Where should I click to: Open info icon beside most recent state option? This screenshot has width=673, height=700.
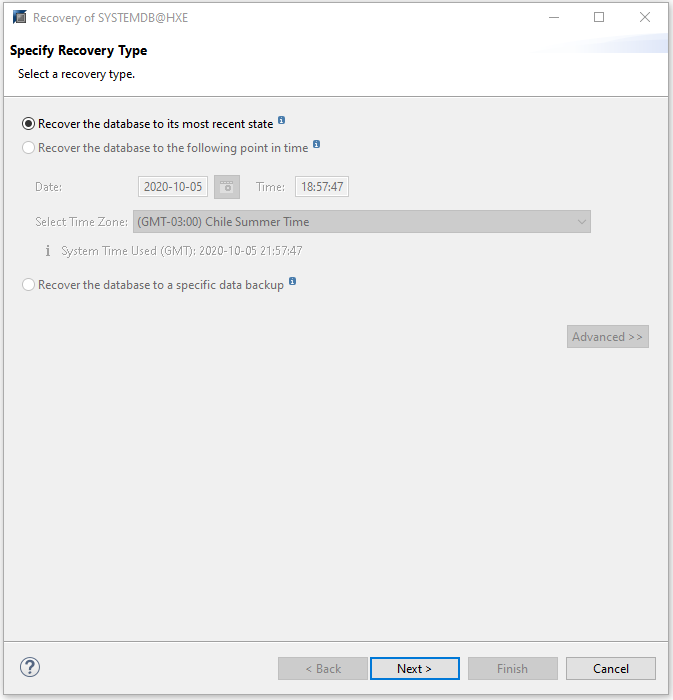tap(282, 120)
